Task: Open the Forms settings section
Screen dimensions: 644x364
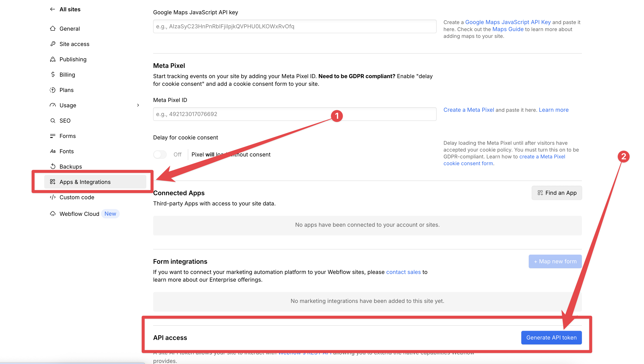Action: point(67,136)
